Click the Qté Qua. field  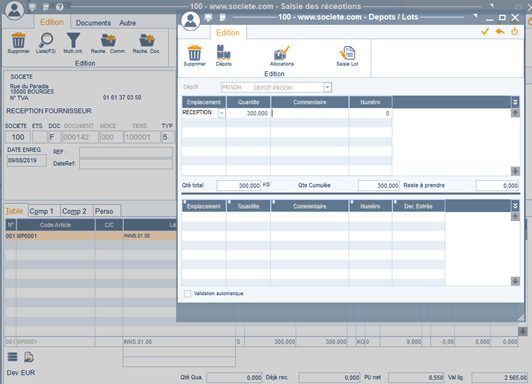coord(234,377)
